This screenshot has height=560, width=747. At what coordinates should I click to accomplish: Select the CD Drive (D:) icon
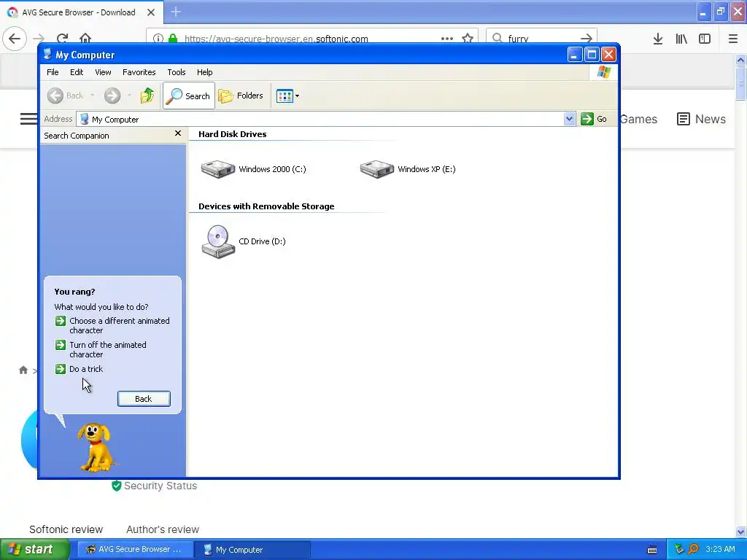click(217, 241)
